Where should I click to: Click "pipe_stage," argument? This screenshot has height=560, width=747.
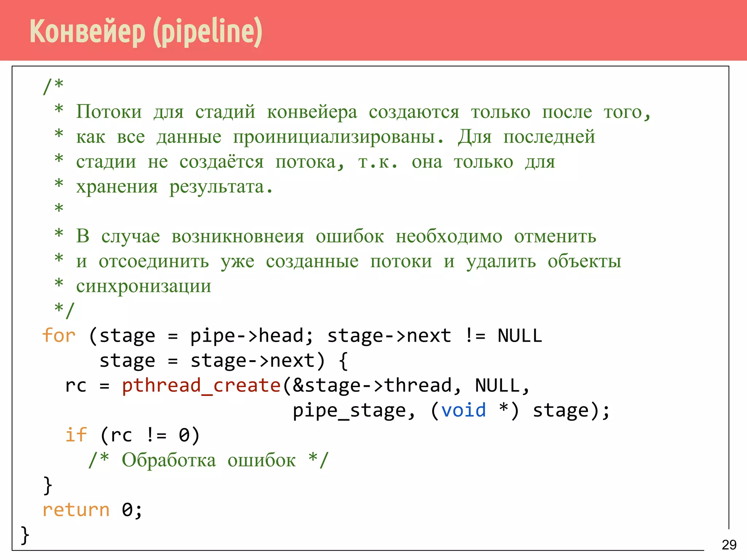click(354, 411)
